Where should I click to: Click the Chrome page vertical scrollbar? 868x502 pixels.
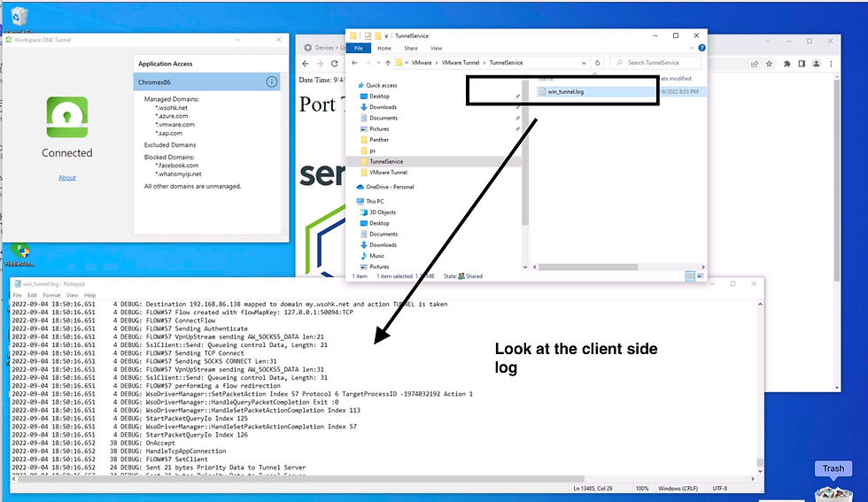click(836, 180)
